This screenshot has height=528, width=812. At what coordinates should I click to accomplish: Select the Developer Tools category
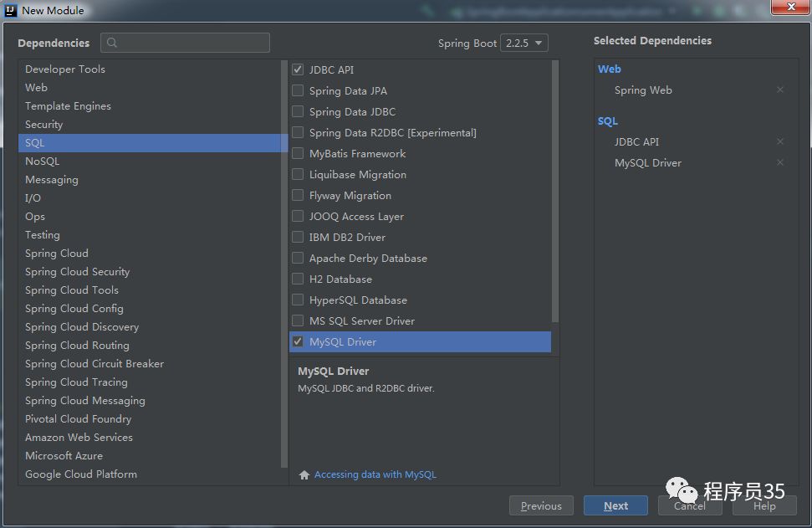click(x=150, y=69)
